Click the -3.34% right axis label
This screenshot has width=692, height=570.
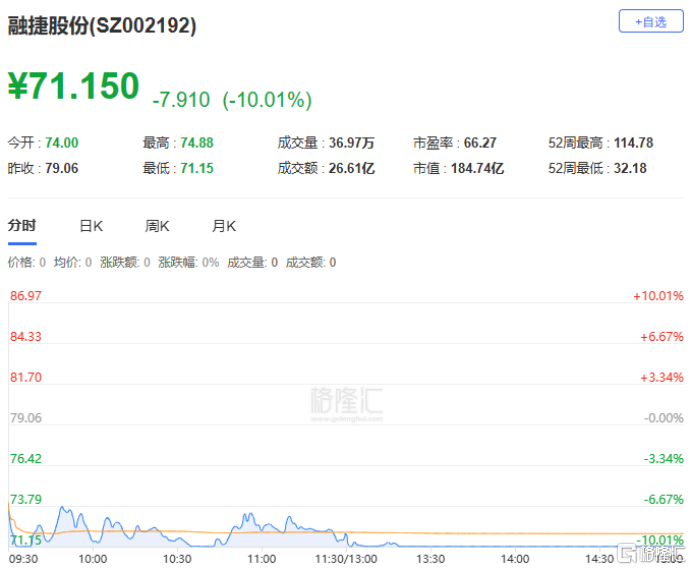click(663, 458)
